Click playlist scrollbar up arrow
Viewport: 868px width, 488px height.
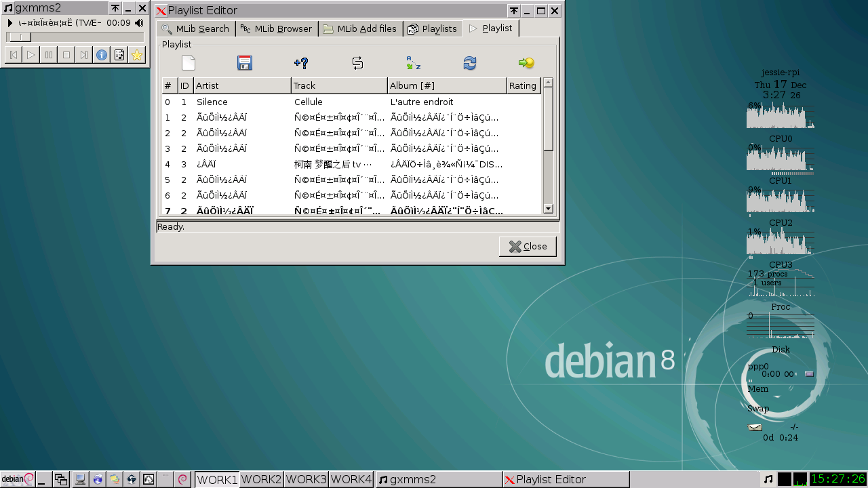[549, 83]
